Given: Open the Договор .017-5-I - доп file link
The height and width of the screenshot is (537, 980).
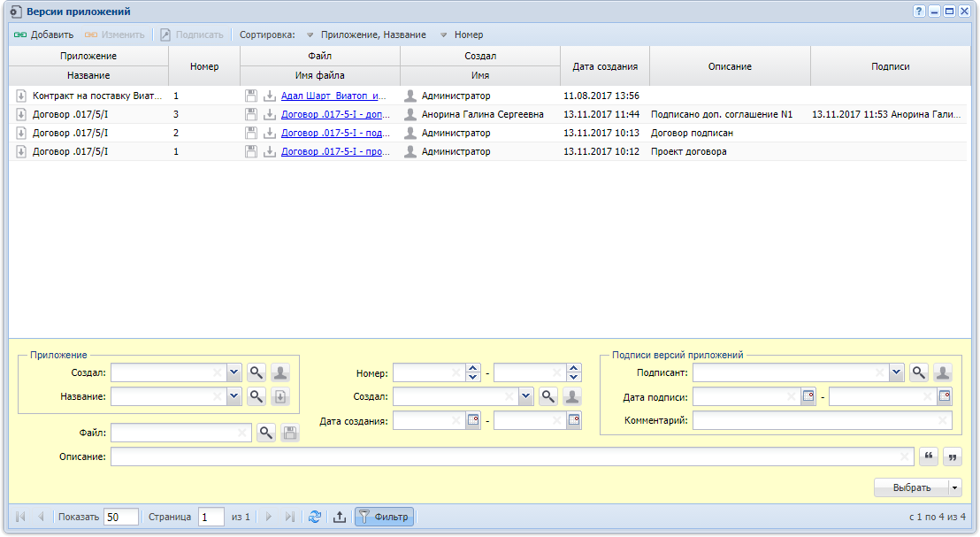Looking at the screenshot, I should tap(335, 114).
